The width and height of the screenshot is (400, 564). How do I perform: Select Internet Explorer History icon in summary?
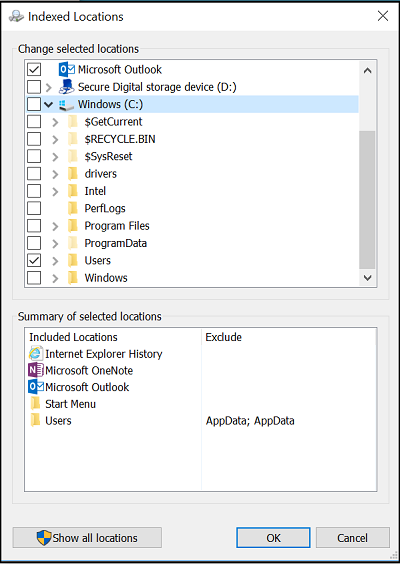36,354
